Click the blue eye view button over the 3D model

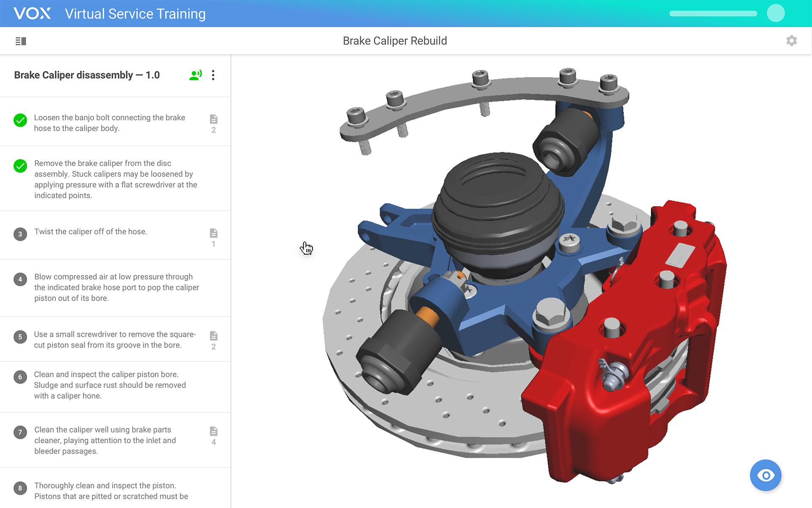pos(765,475)
